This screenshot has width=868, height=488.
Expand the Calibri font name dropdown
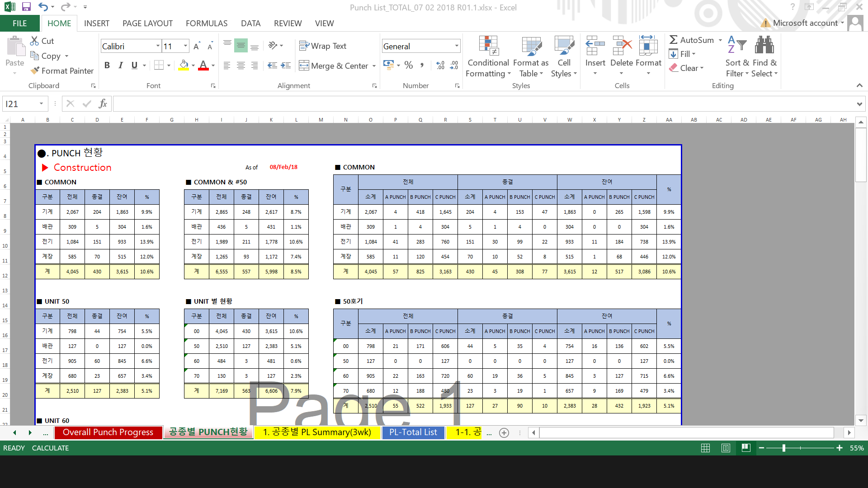[158, 46]
